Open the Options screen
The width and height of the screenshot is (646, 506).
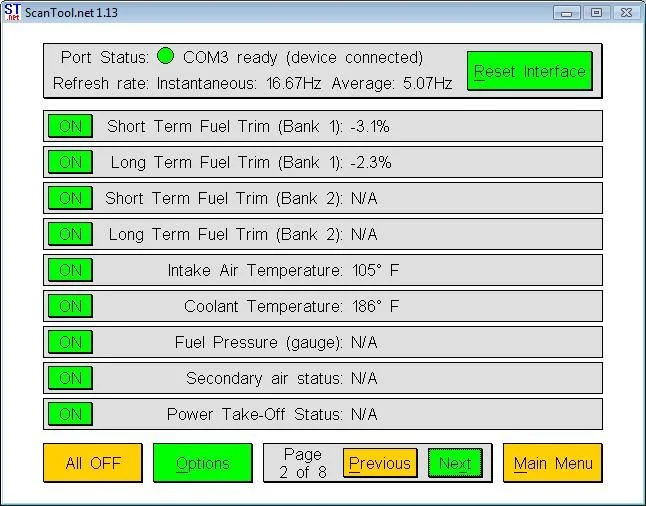(x=202, y=463)
